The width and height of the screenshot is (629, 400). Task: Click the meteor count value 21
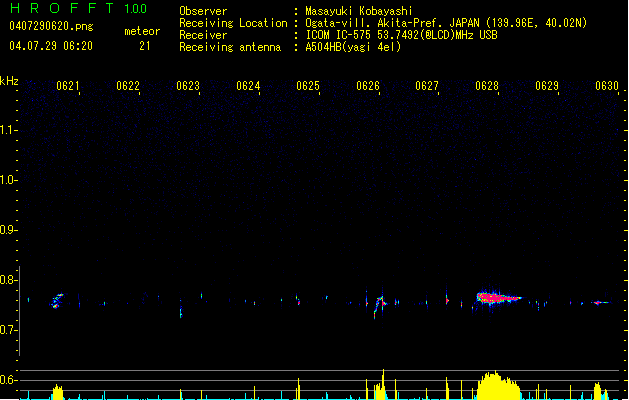click(145, 46)
